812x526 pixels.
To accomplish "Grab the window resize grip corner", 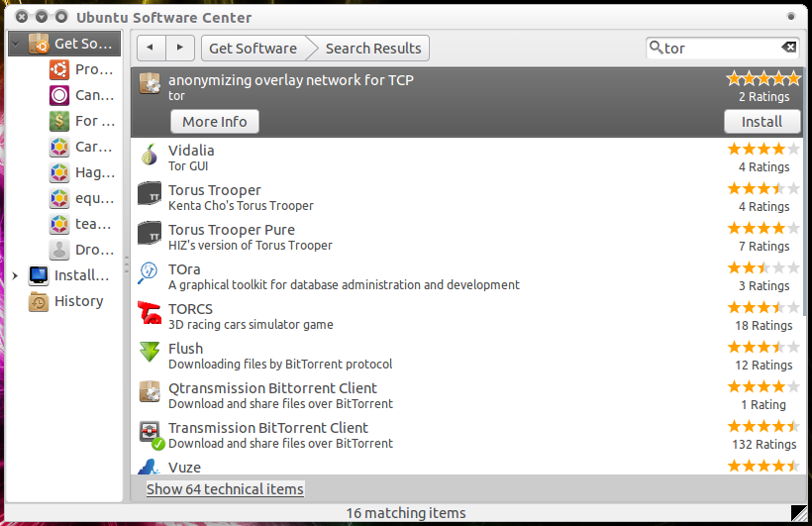I will pos(798,513).
